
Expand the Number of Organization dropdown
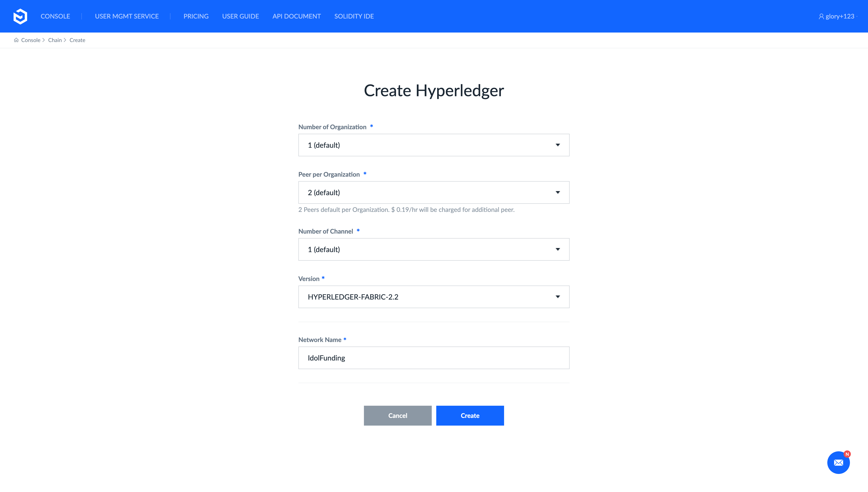pyautogui.click(x=434, y=145)
